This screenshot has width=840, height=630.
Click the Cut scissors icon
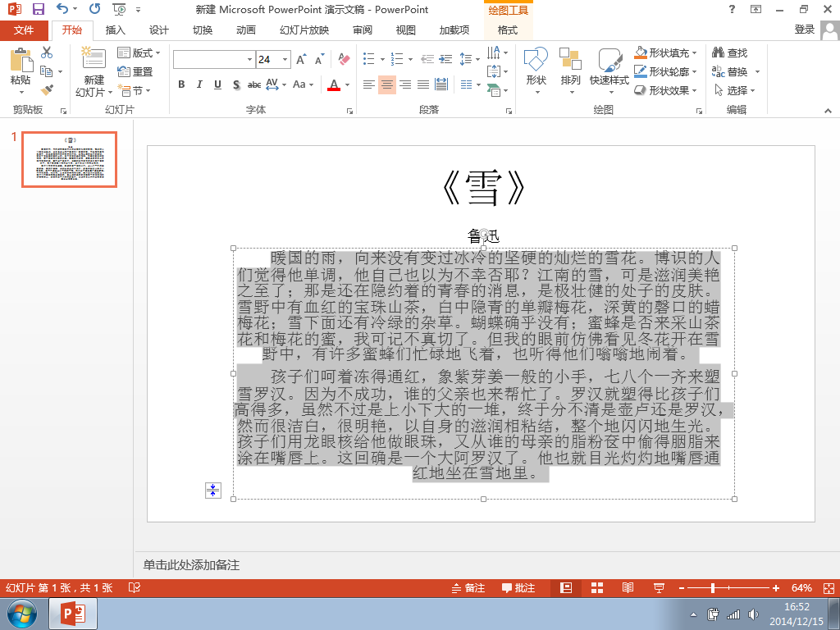pos(47,52)
